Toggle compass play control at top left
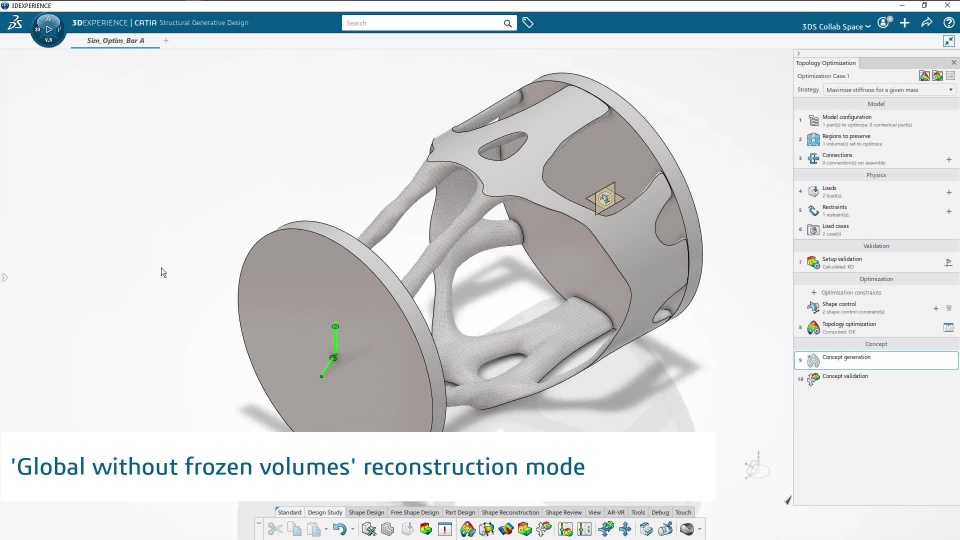 tap(48, 29)
